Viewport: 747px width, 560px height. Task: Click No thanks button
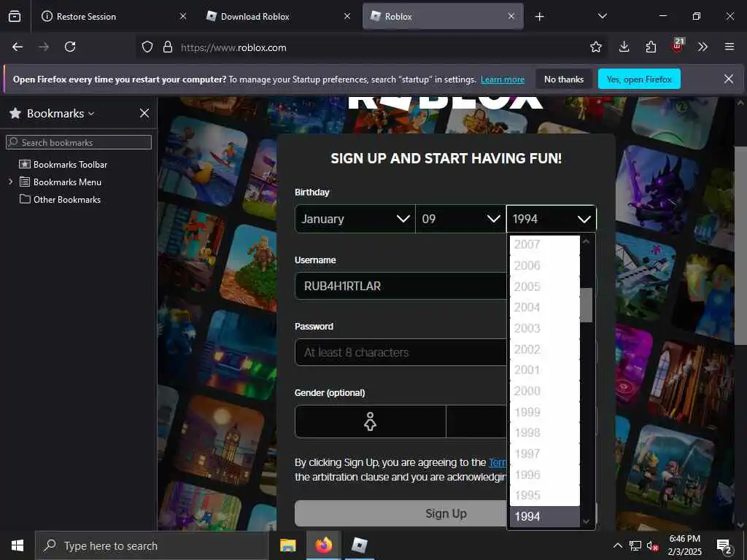point(564,79)
